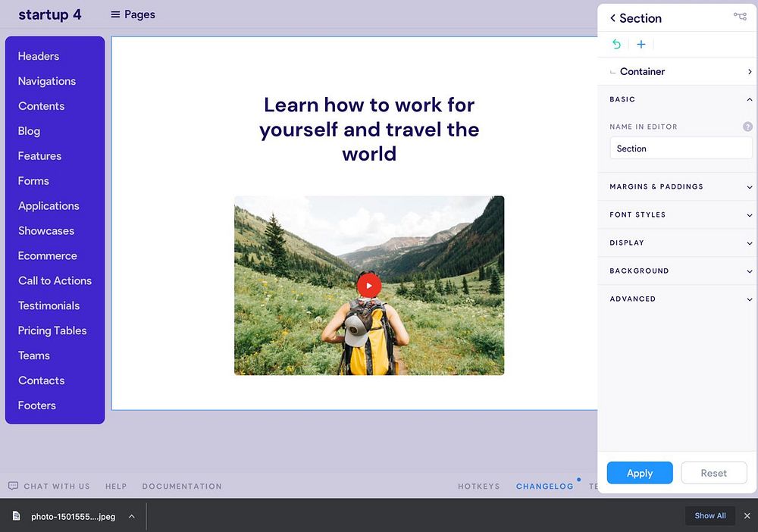
Task: Click the Chat With Us link
Action: pyautogui.click(x=57, y=486)
